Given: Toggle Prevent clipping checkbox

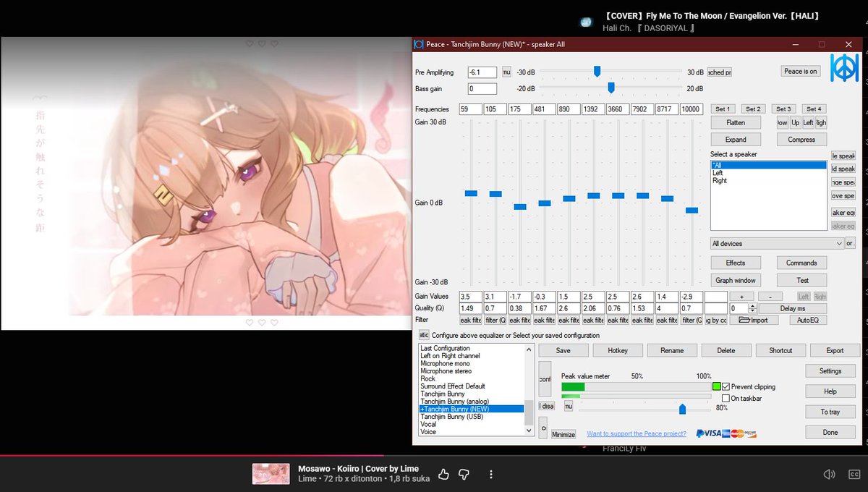Looking at the screenshot, I should (x=726, y=386).
